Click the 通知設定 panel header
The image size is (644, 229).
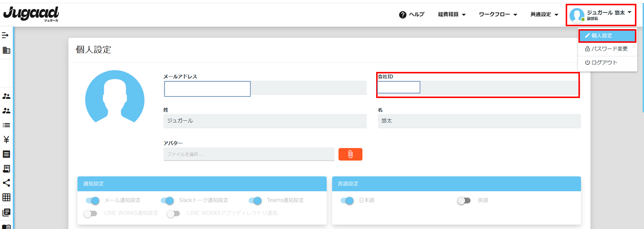(202, 184)
